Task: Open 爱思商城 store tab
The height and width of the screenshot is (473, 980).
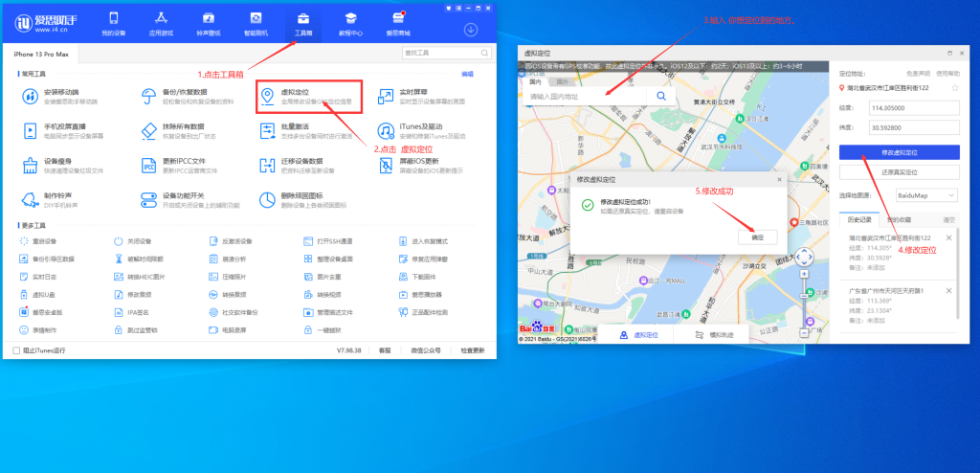Action: (x=398, y=23)
